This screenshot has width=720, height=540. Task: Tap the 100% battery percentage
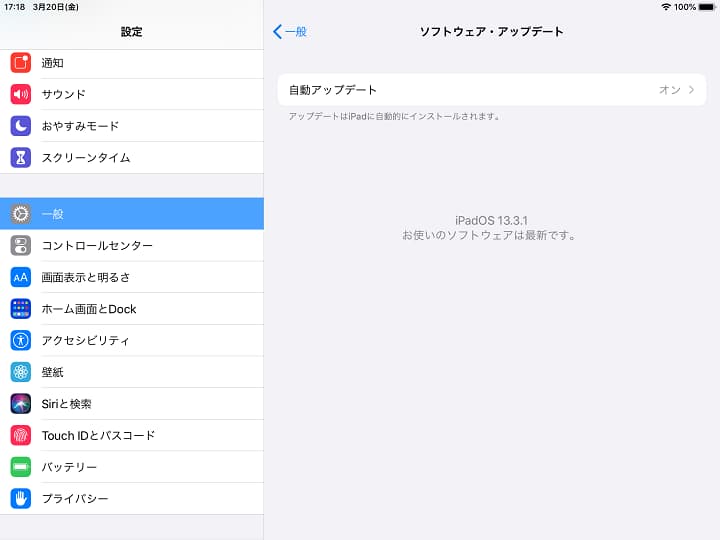[x=685, y=7]
